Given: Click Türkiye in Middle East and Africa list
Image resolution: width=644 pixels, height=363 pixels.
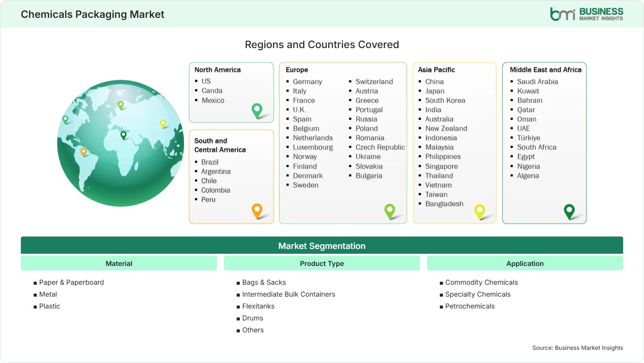Looking at the screenshot, I should [529, 138].
